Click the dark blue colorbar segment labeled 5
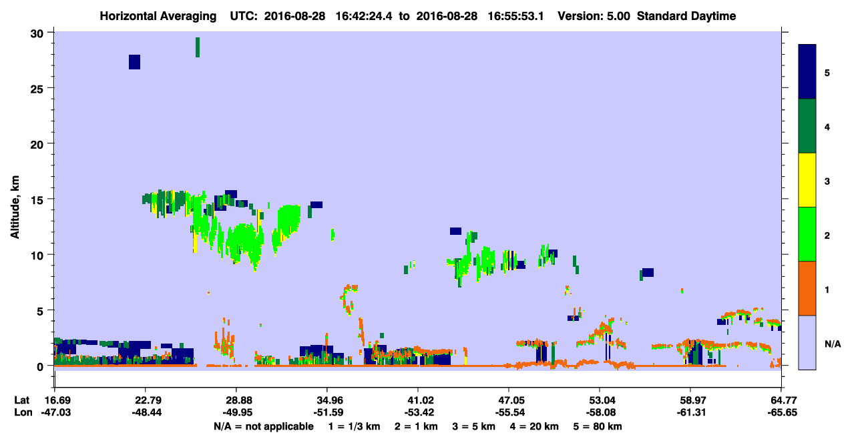 pos(807,72)
